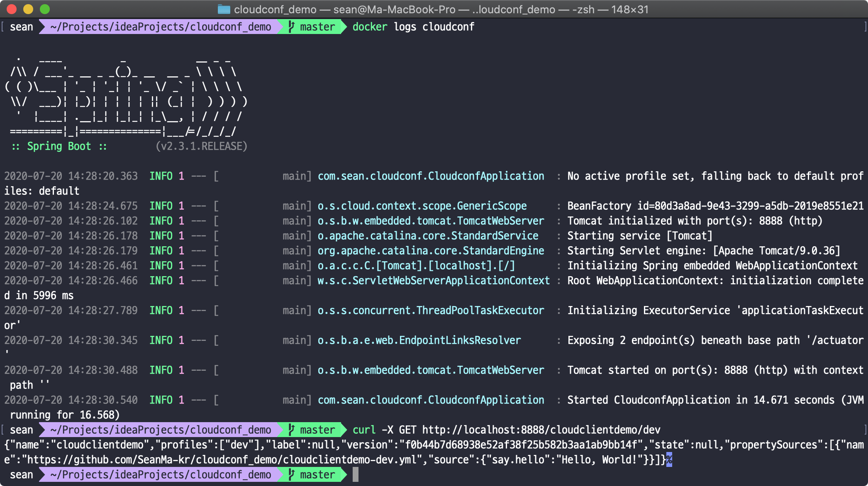
Task: Click the git branch icon on last prompt
Action: 291,474
